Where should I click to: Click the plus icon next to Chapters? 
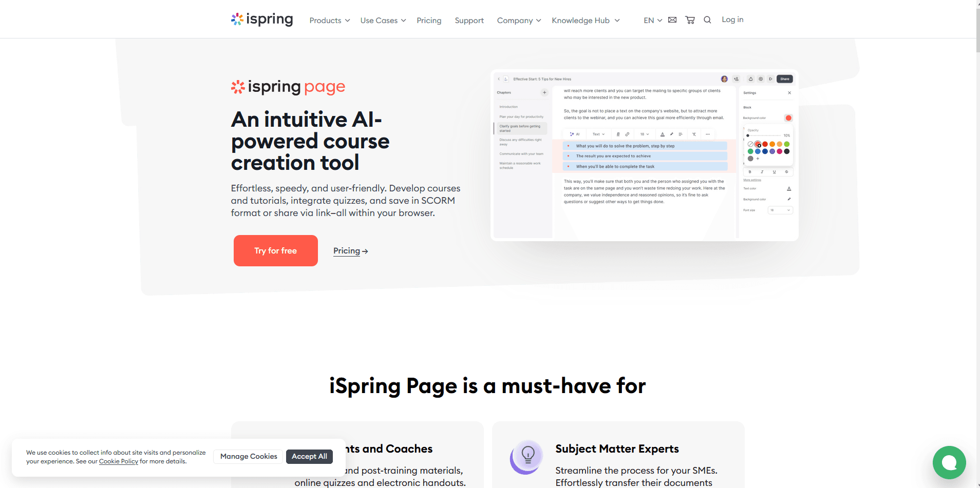pyautogui.click(x=544, y=92)
